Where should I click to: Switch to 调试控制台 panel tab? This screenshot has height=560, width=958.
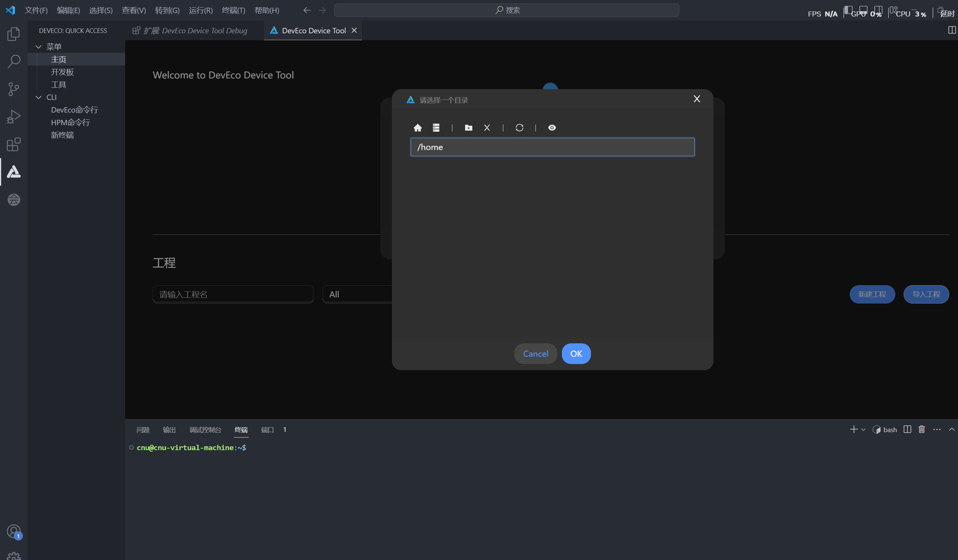205,430
